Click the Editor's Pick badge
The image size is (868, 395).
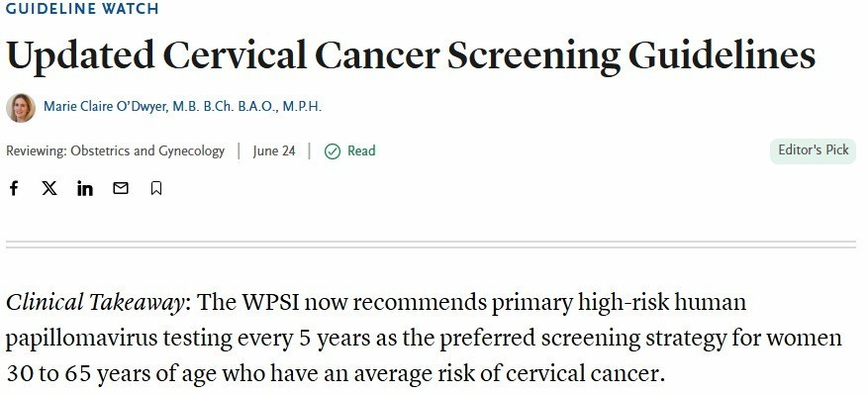813,150
